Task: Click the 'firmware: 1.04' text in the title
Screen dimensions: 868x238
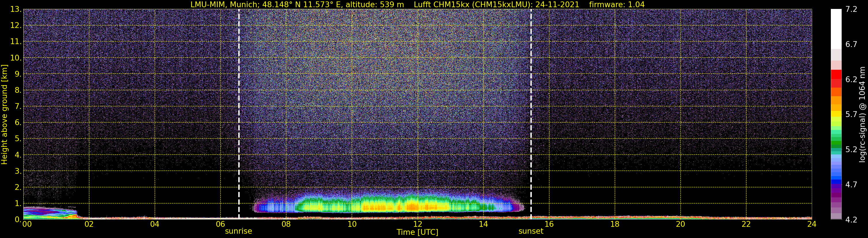Action: point(617,4)
